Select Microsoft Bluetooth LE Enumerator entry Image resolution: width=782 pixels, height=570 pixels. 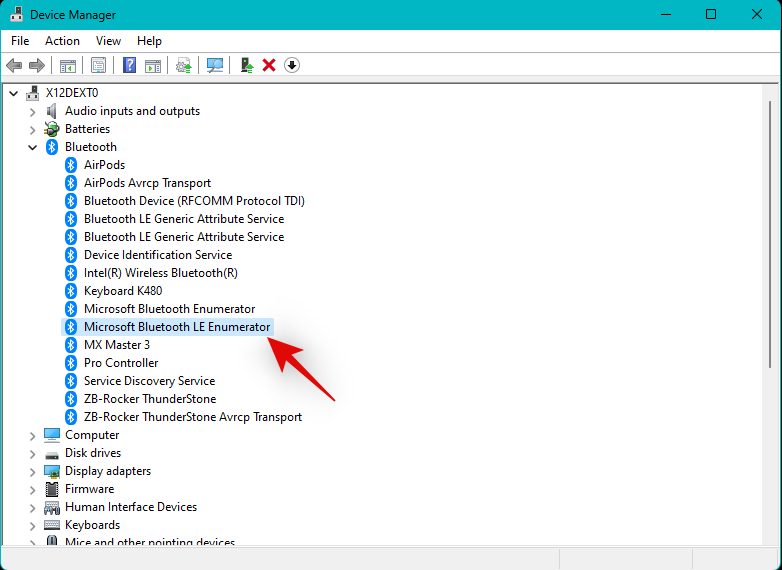click(x=177, y=327)
